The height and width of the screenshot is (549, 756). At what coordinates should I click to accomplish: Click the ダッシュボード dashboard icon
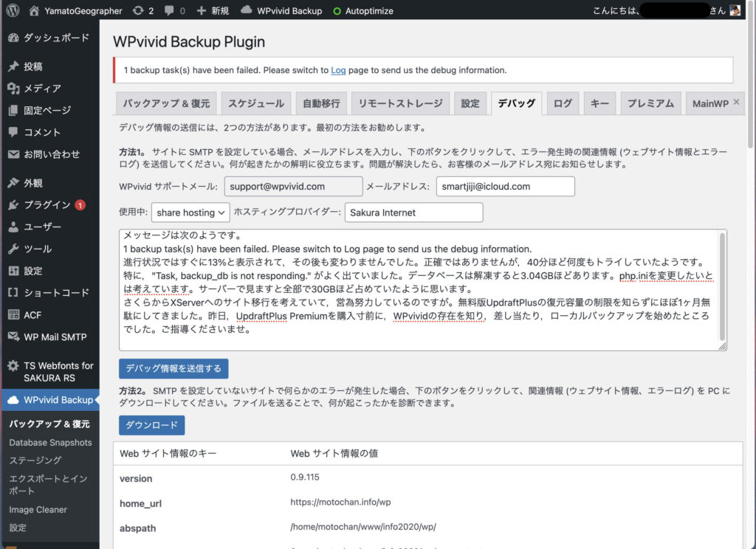coord(13,38)
